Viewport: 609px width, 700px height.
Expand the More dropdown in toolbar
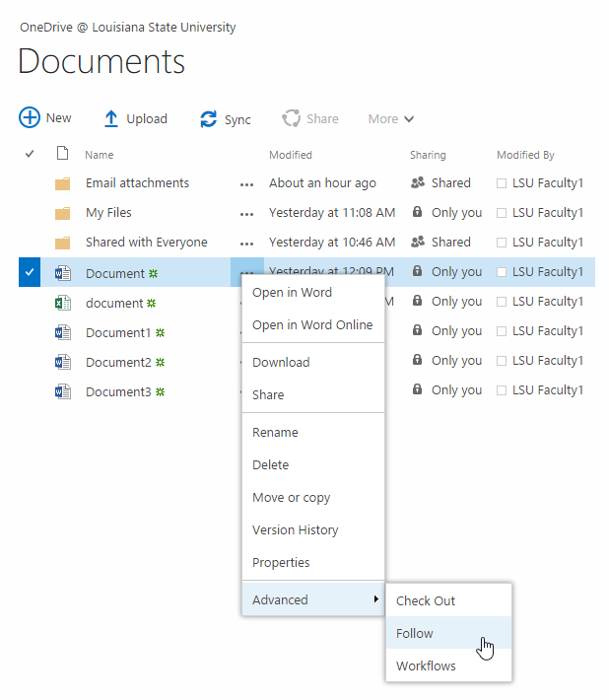391,118
